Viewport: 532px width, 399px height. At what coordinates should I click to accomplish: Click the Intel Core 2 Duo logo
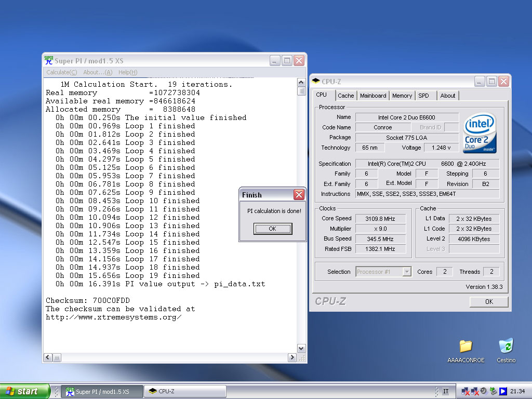click(x=480, y=132)
